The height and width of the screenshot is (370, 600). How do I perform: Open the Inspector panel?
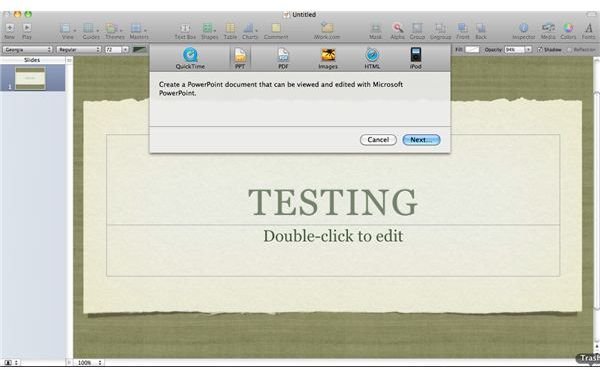click(x=523, y=31)
